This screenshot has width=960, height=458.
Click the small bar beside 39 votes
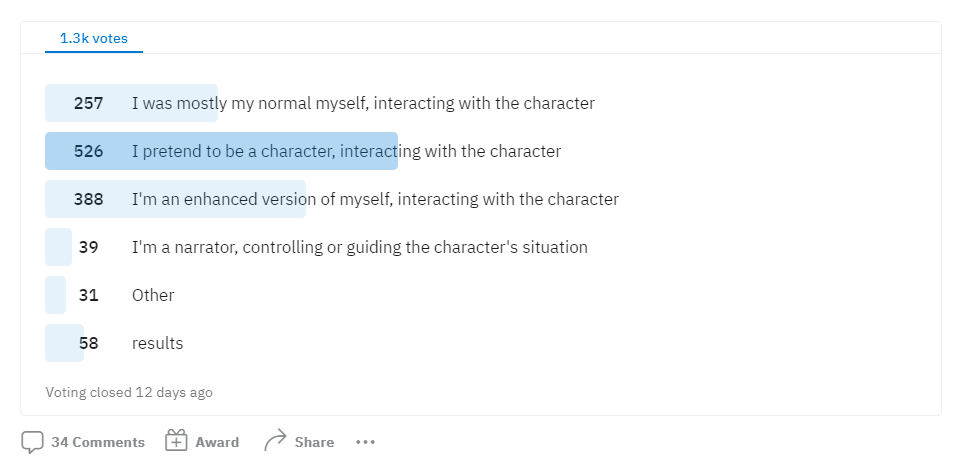click(x=58, y=247)
